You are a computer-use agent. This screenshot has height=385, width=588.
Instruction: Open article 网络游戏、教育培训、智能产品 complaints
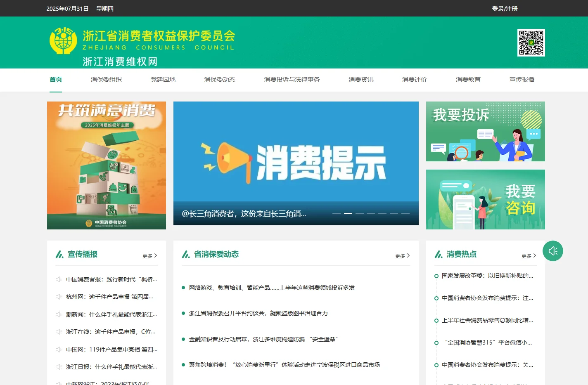(x=272, y=288)
